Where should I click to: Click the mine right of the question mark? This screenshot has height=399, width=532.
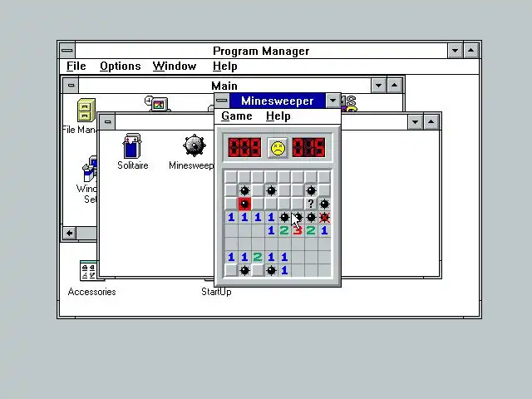(324, 204)
